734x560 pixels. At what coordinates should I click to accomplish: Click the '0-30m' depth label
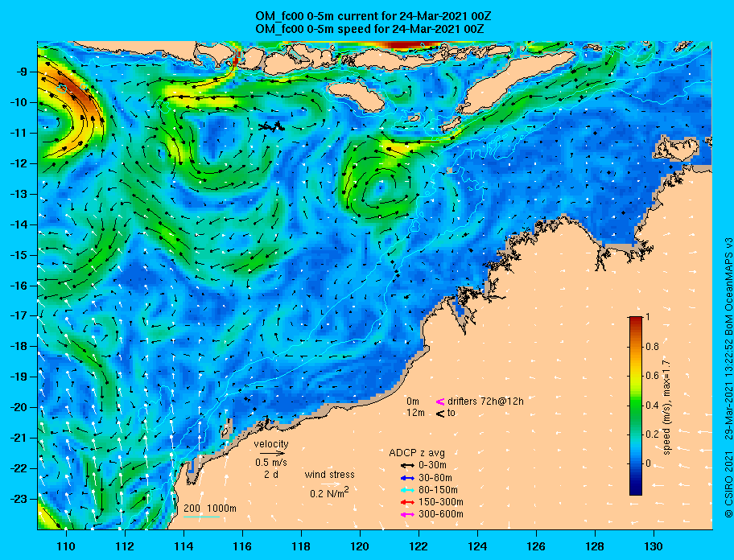pyautogui.click(x=432, y=466)
